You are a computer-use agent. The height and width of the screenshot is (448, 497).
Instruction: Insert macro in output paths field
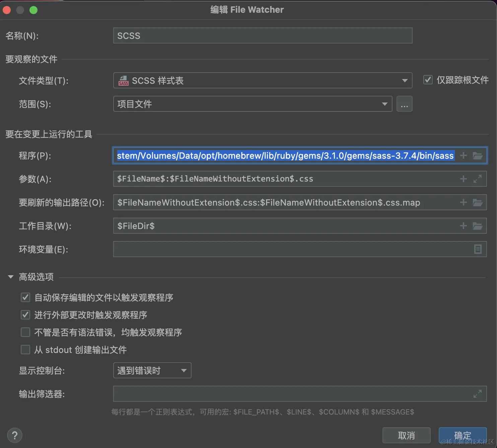point(464,203)
